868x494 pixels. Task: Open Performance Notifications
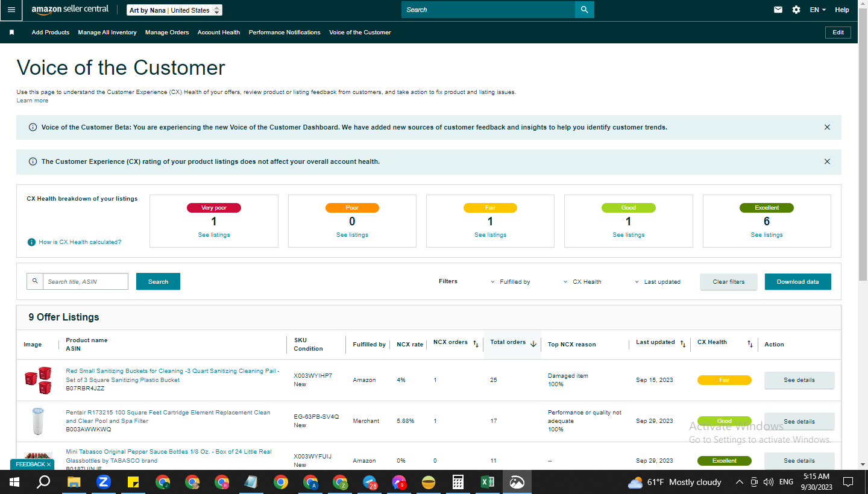(285, 33)
